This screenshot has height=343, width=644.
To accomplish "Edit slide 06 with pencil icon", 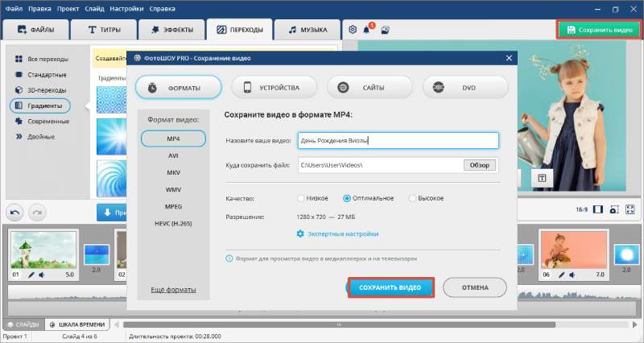I will coord(561,275).
